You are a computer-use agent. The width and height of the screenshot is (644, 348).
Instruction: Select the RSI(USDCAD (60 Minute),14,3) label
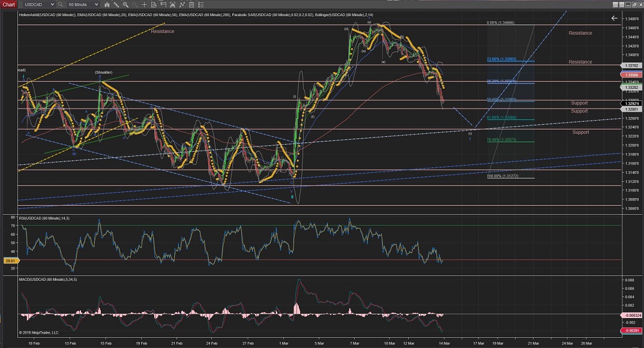(44, 218)
